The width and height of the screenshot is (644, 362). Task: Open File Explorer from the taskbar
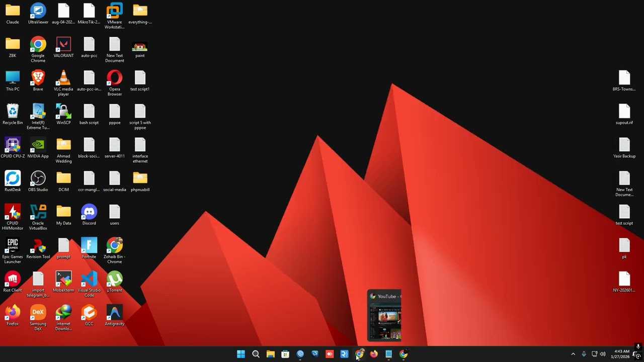pos(271,354)
